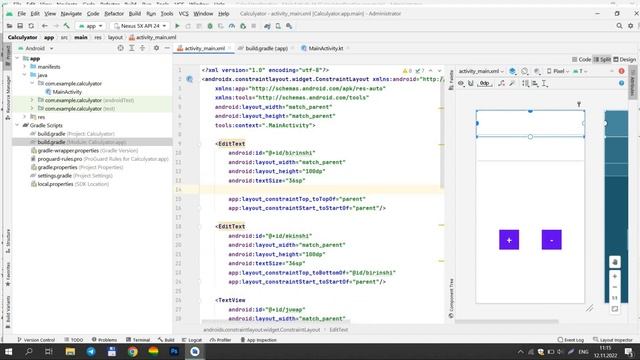Open the Event Log
The image size is (640, 360).
[571, 340]
